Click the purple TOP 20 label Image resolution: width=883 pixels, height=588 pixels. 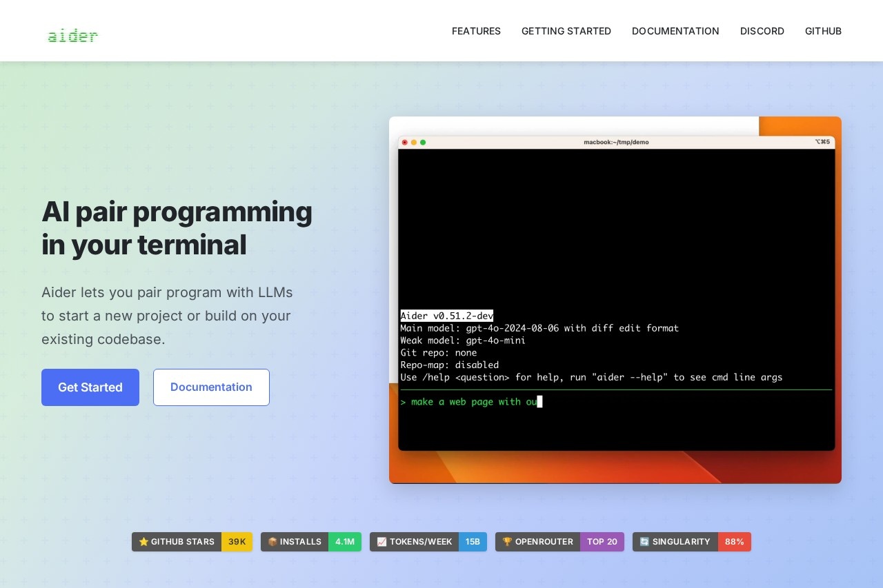point(602,542)
